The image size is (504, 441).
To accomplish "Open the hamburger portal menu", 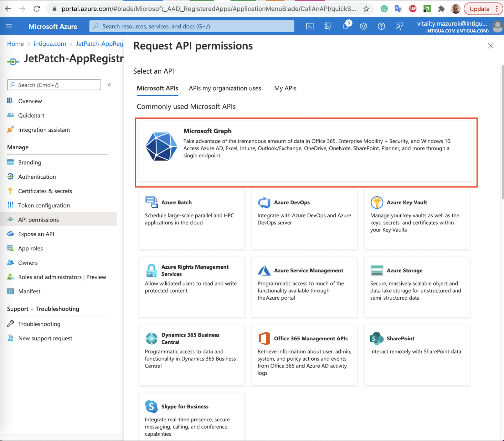I will 9,26.
